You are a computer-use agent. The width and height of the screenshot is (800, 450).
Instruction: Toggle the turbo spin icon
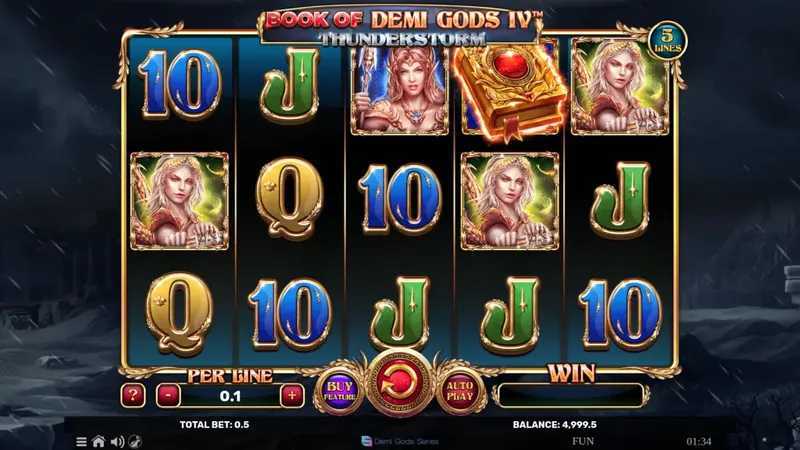(x=135, y=442)
